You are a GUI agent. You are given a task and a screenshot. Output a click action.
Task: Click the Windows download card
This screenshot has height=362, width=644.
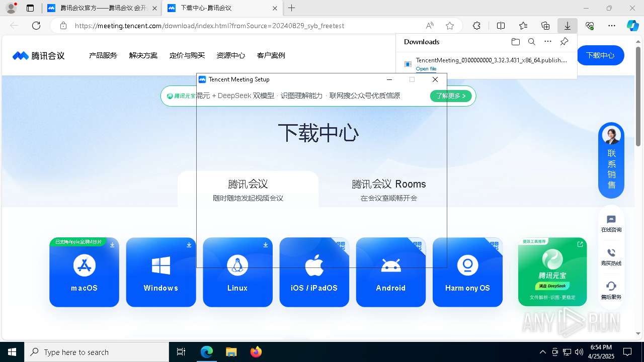(161, 272)
